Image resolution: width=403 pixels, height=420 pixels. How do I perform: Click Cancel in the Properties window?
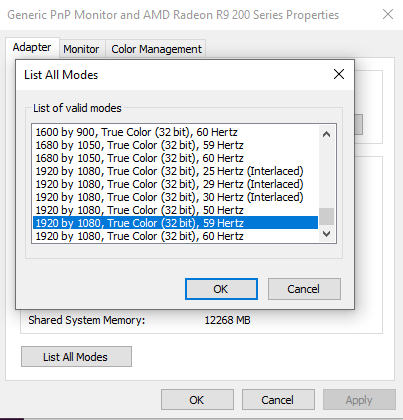pos(278,400)
